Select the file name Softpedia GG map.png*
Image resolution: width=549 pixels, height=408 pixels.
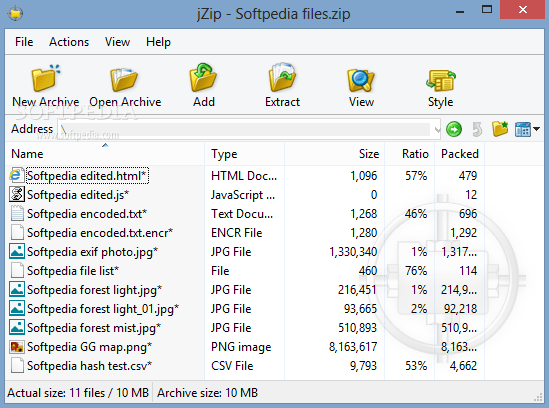89,347
